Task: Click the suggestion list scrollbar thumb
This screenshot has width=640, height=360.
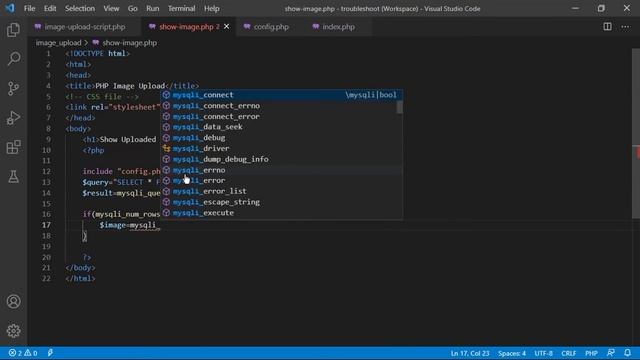Action: 400,107
